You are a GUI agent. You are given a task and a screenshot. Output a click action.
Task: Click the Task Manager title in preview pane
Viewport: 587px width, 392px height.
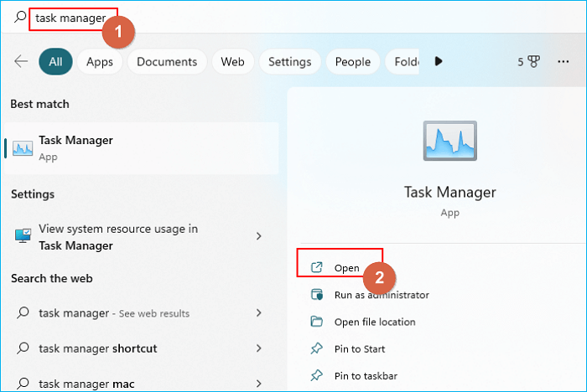point(450,193)
